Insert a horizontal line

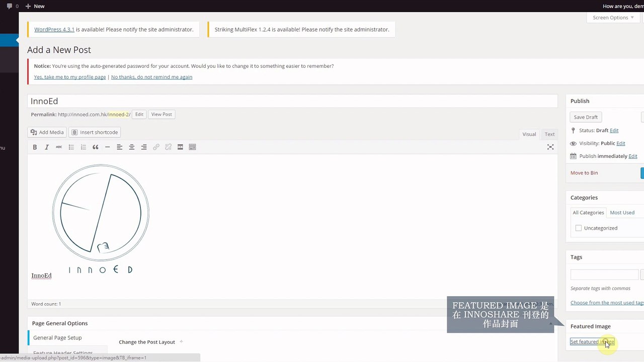tap(107, 147)
